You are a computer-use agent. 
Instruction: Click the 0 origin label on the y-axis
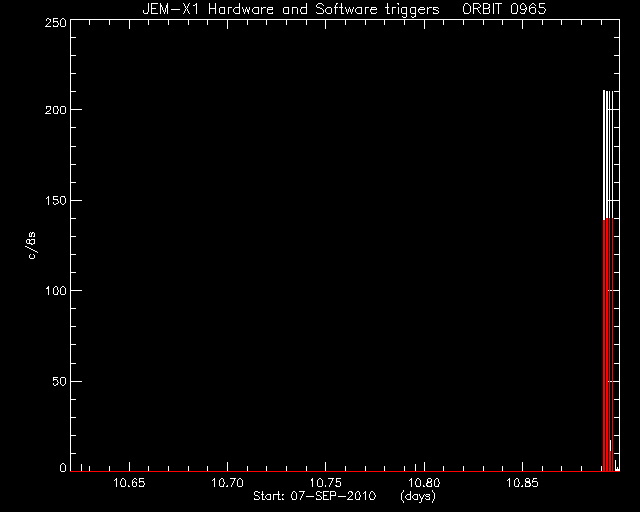pos(63,468)
